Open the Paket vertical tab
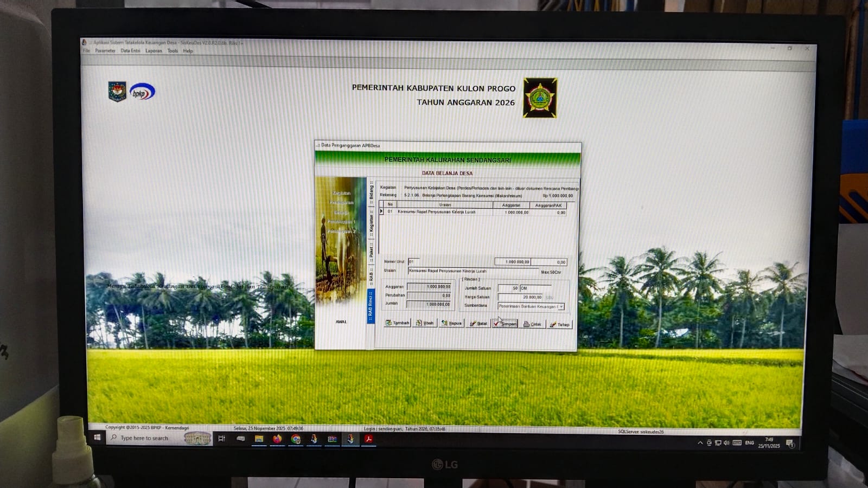 pyautogui.click(x=372, y=251)
